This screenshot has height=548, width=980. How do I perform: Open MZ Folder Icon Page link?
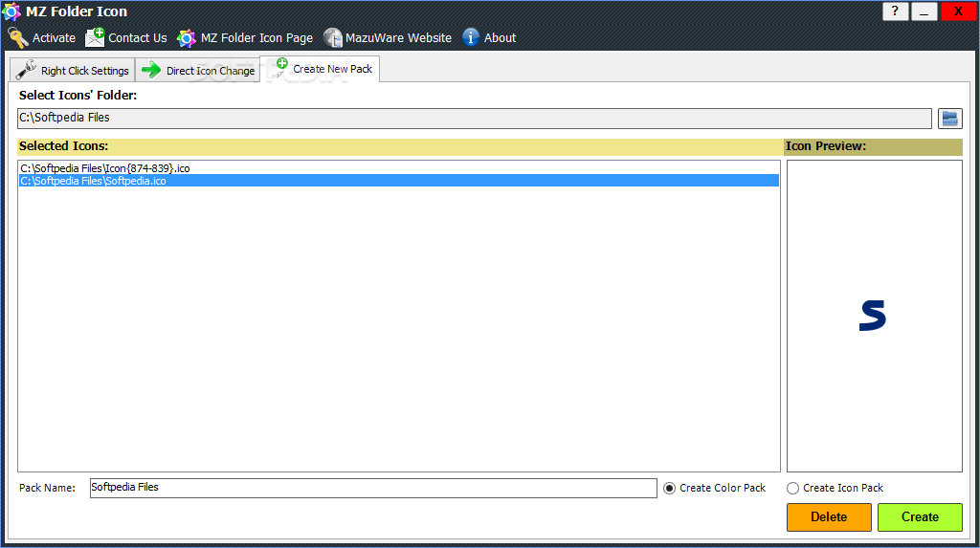tap(245, 38)
